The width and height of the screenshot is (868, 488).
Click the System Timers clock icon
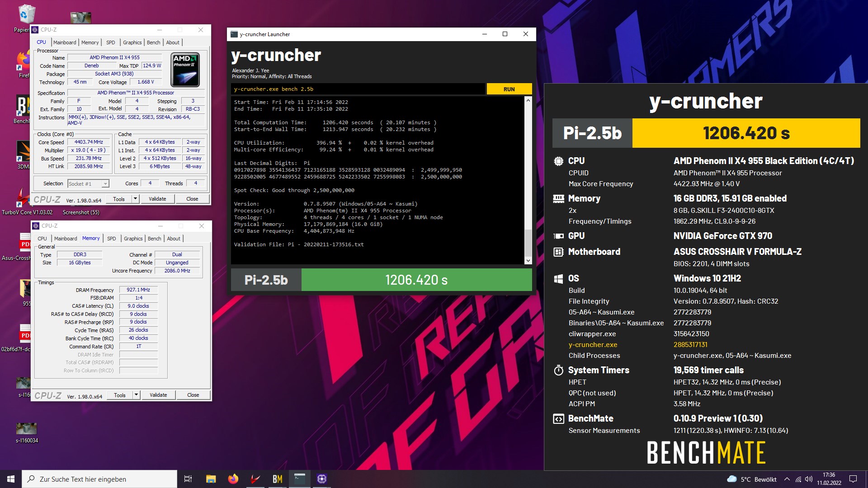point(558,371)
